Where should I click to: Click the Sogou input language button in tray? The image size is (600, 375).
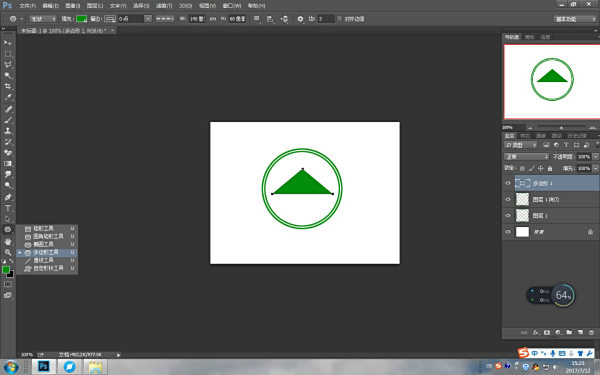click(x=535, y=353)
